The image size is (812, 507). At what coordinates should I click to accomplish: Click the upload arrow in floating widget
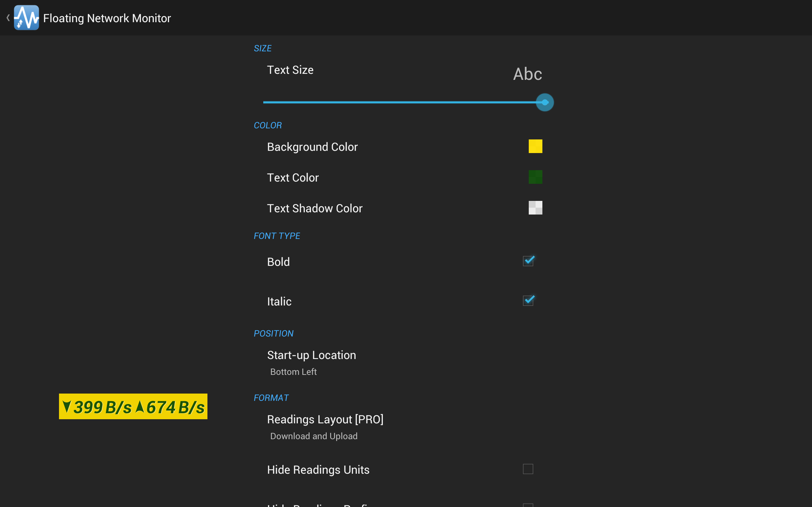click(x=140, y=407)
